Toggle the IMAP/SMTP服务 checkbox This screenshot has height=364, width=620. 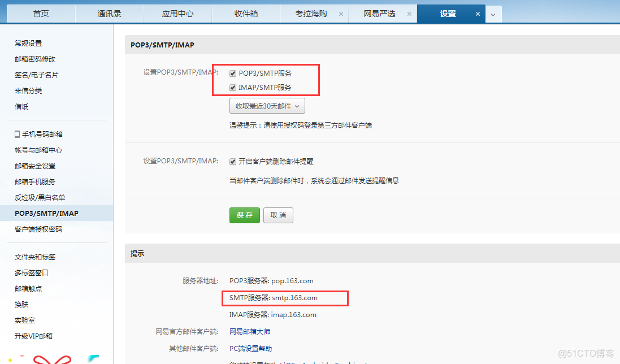coord(233,87)
